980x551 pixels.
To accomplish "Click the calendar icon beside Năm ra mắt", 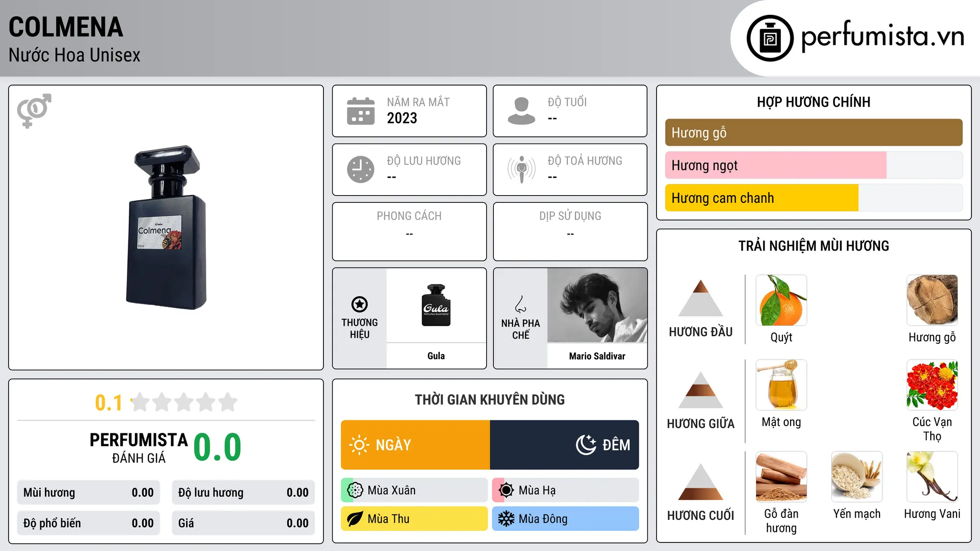I will coord(361,111).
